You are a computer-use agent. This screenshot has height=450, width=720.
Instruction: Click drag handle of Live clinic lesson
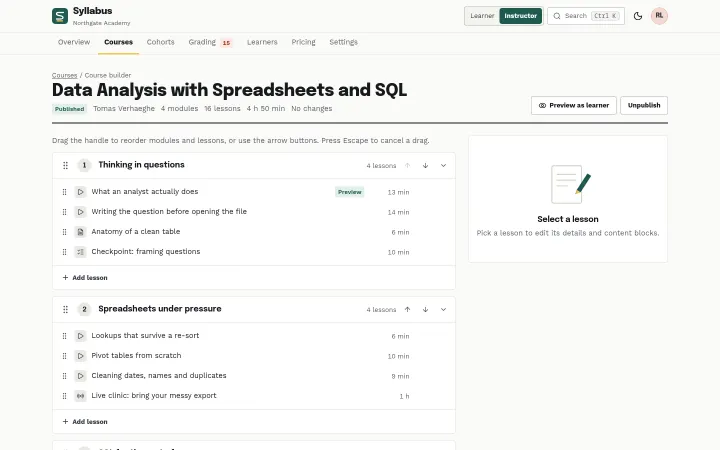tap(64, 396)
